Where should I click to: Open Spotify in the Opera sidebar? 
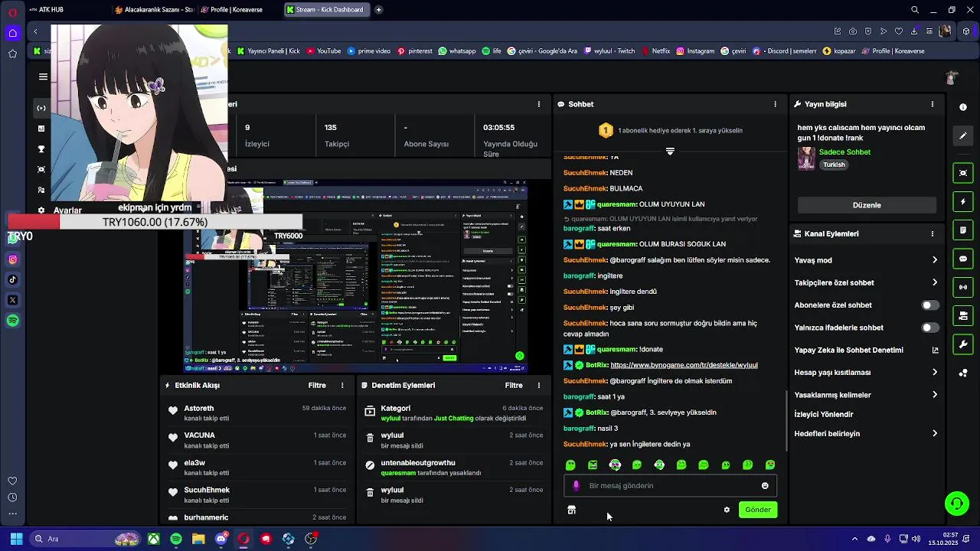point(13,321)
